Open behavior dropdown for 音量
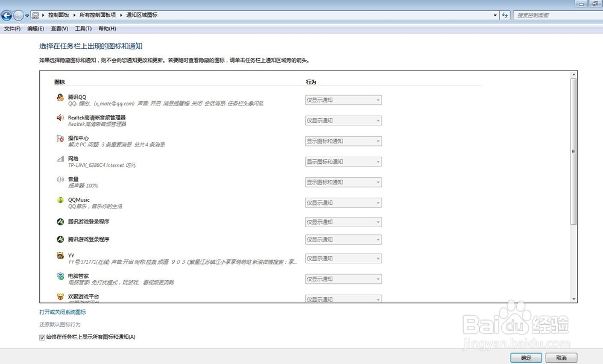 point(343,182)
